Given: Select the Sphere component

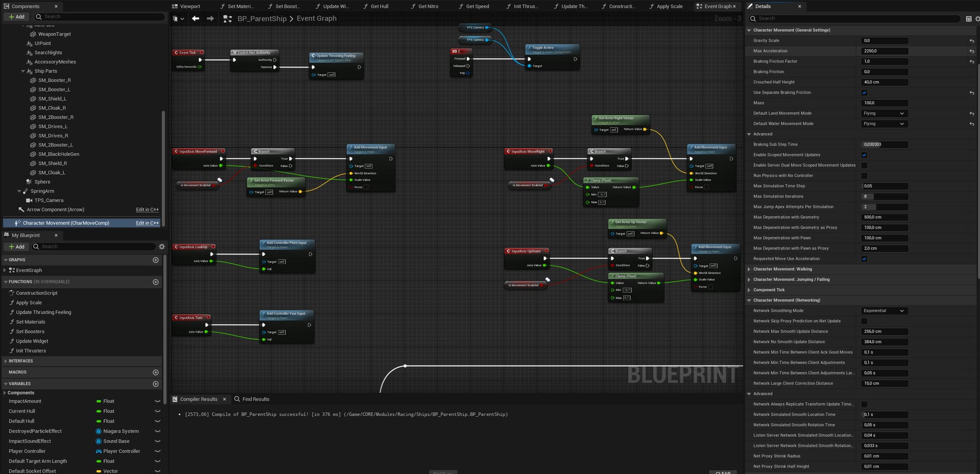Looking at the screenshot, I should (42, 182).
